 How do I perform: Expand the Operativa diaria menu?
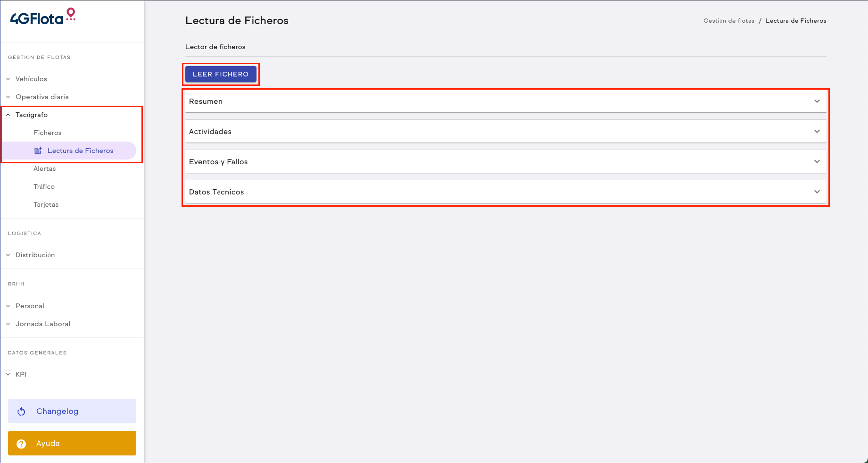42,97
